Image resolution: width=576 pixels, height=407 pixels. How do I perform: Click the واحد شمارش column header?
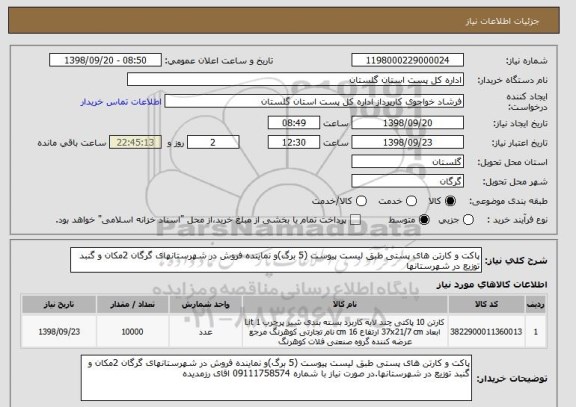point(205,305)
